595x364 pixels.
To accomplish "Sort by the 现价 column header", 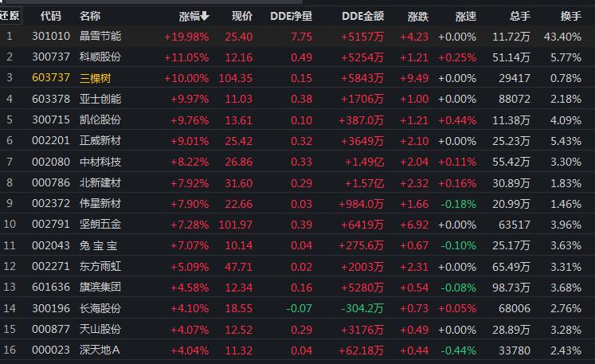I will [242, 16].
